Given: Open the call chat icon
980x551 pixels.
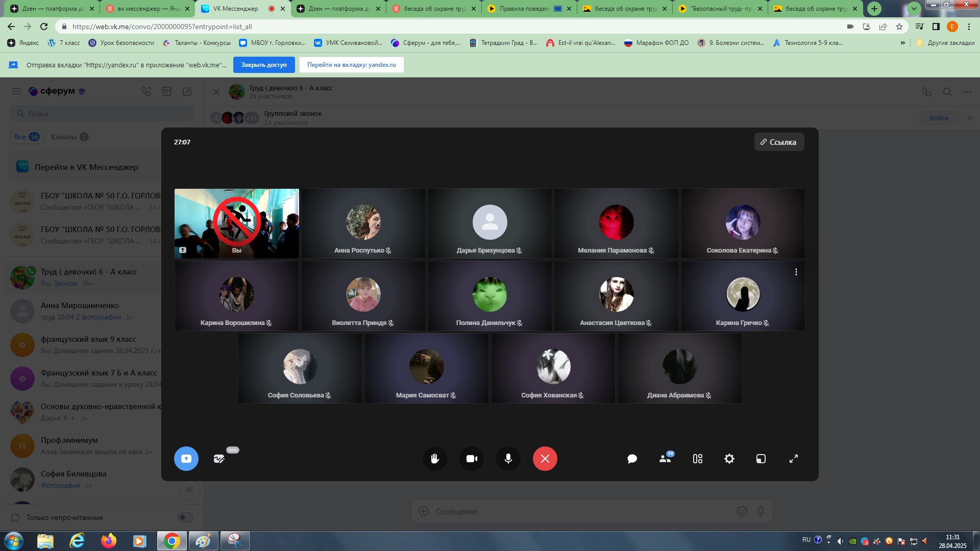Looking at the screenshot, I should [x=632, y=459].
